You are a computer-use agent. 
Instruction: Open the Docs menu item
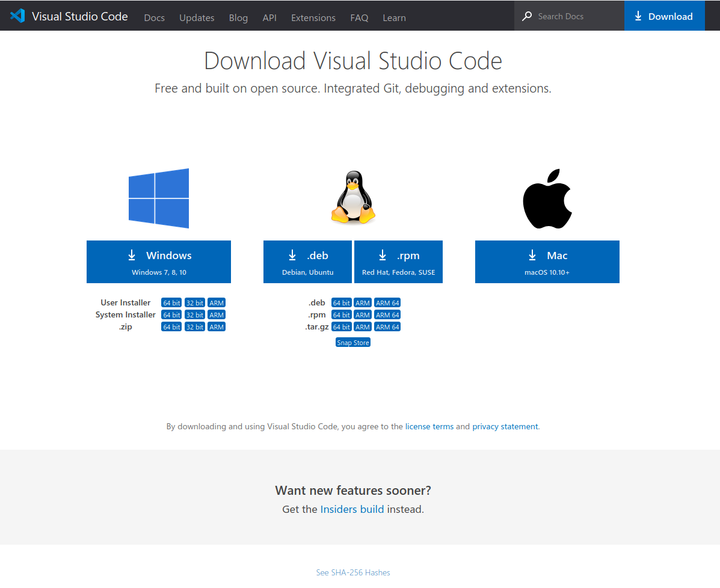coord(154,17)
